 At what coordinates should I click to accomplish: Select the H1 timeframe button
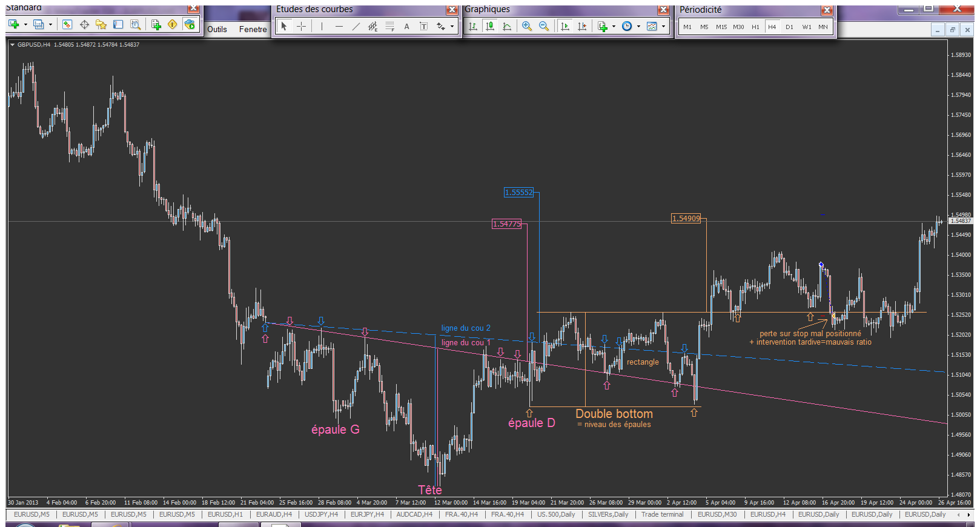(x=755, y=27)
